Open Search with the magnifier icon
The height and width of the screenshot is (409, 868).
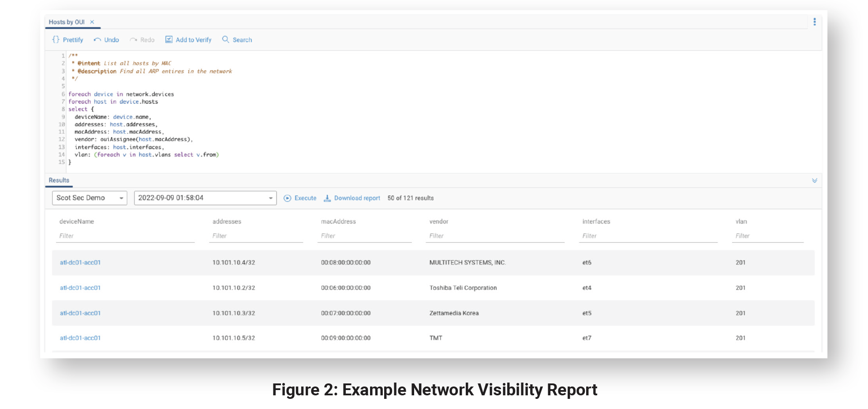pyautogui.click(x=225, y=40)
